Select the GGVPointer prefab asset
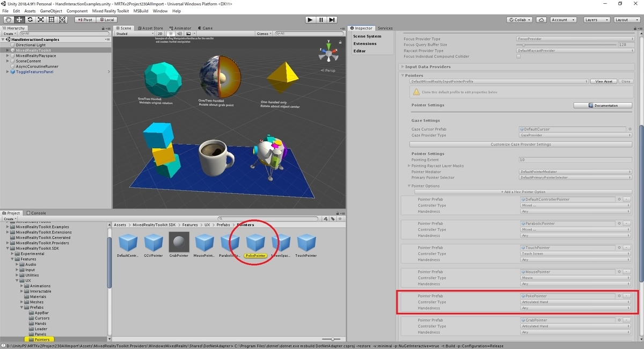 [153, 244]
